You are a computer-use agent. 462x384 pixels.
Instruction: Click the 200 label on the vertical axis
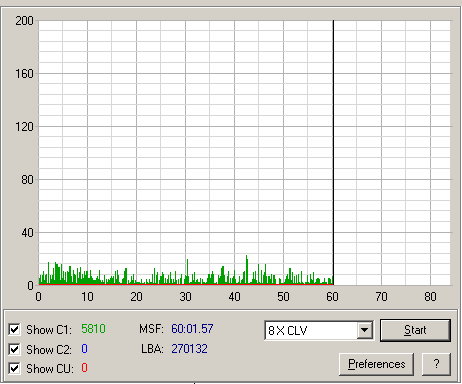pos(24,21)
